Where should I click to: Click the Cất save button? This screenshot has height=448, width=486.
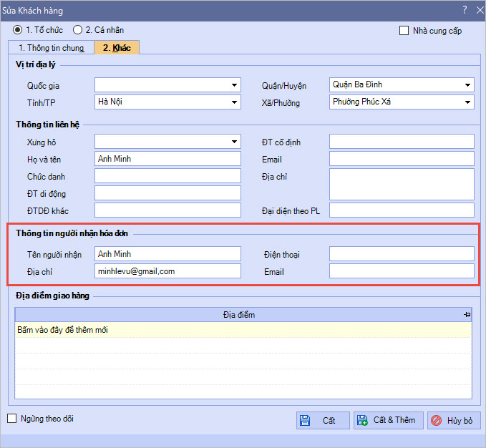323,420
